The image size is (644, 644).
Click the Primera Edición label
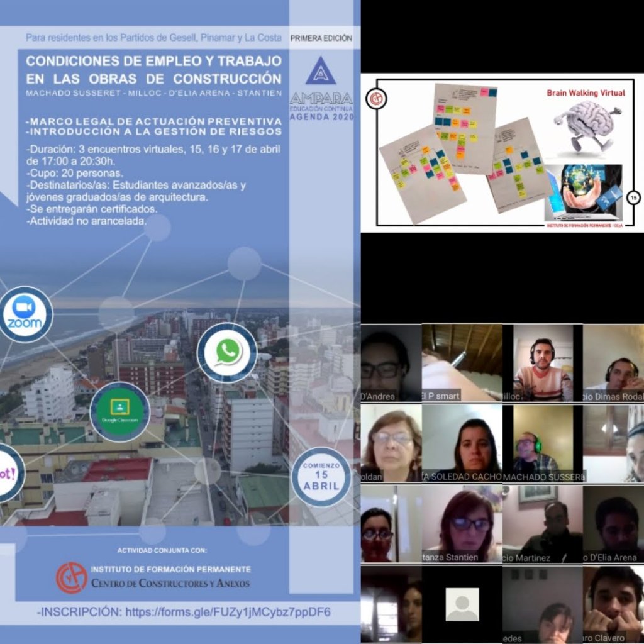[x=321, y=38]
